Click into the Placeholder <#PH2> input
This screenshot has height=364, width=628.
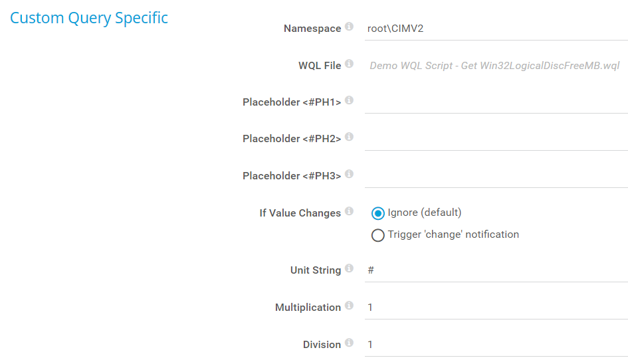(495, 139)
